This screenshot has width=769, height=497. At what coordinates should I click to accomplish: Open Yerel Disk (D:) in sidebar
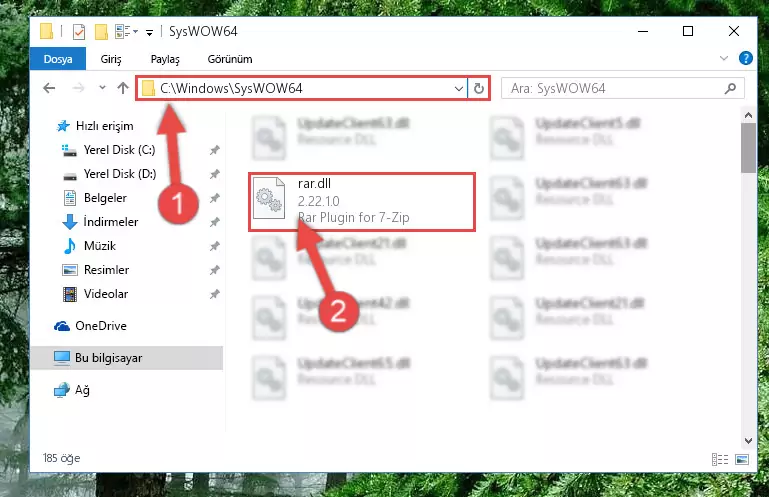[x=108, y=174]
